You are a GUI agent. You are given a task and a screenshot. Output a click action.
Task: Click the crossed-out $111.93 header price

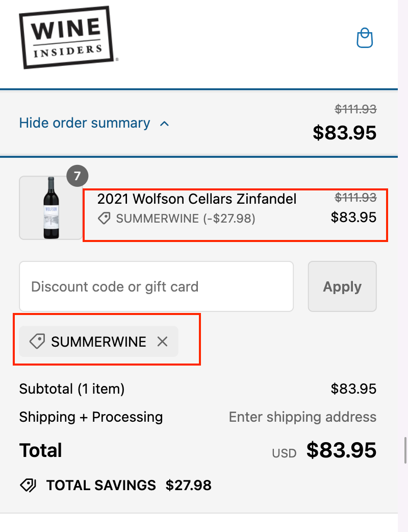click(355, 109)
